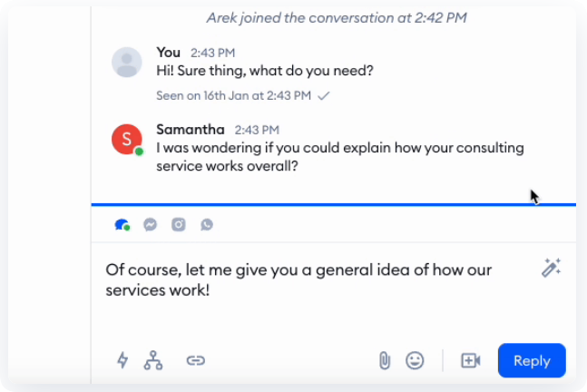Image resolution: width=587 pixels, height=392 pixels.
Task: Open quick responses via lightning bolt icon
Action: [122, 360]
